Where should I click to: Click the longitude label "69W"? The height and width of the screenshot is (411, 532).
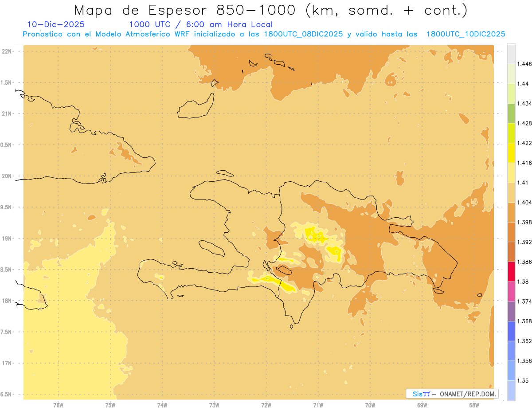[x=422, y=405]
